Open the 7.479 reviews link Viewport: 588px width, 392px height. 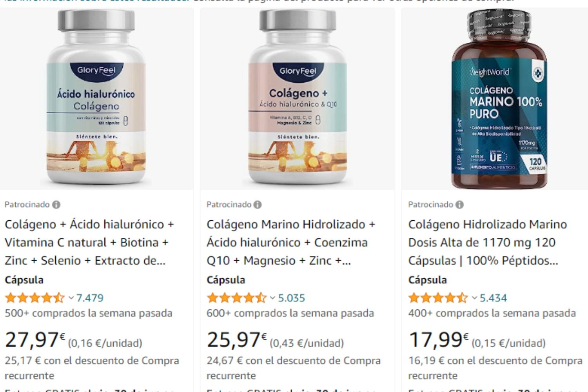tap(90, 298)
